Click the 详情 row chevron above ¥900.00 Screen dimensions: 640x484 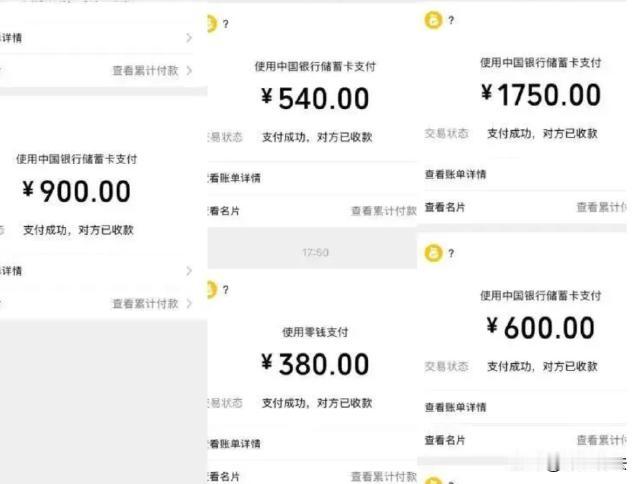(x=189, y=38)
